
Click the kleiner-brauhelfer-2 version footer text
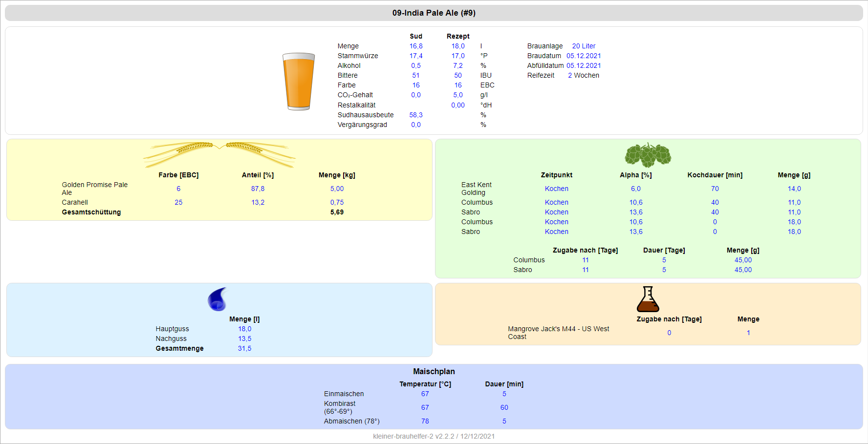(x=434, y=436)
